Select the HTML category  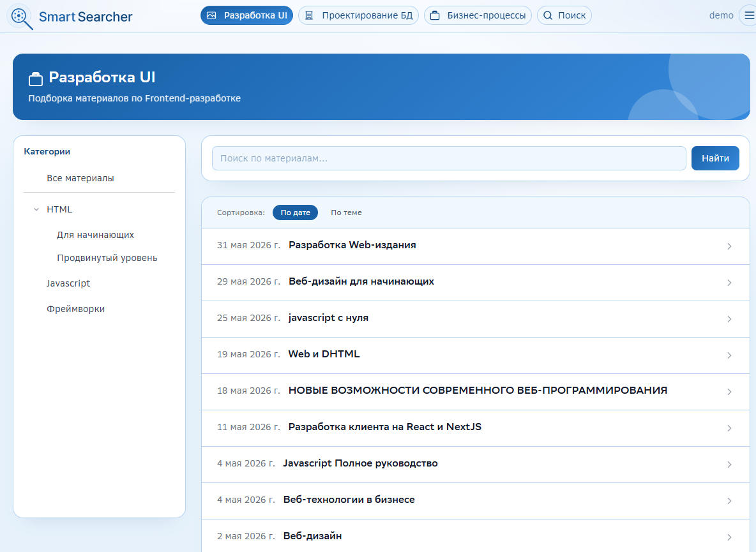[x=59, y=209]
